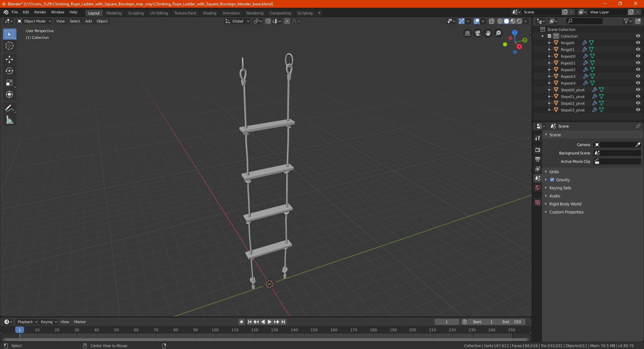This screenshot has height=349, width=644.
Task: Pick the Rotate tool
Action: 9,71
